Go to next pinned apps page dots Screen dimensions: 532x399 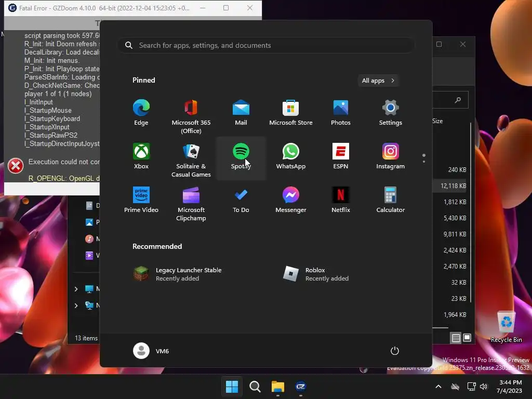tap(424, 158)
